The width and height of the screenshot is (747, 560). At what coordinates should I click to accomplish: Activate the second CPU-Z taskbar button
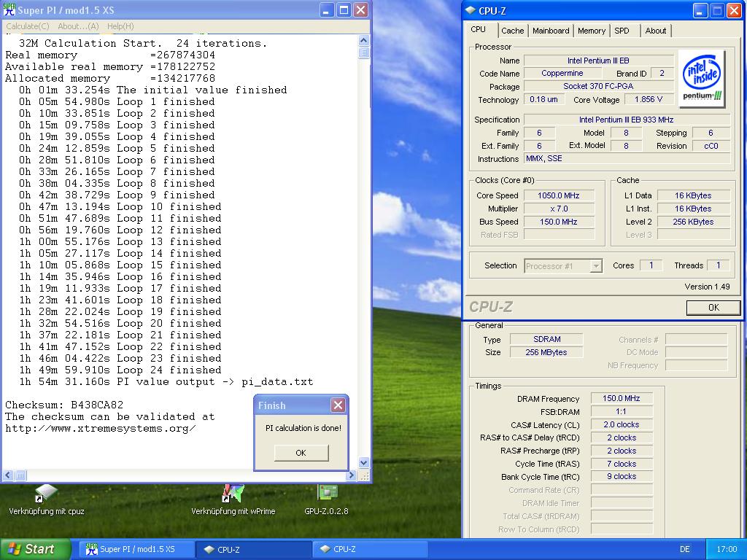click(x=370, y=549)
